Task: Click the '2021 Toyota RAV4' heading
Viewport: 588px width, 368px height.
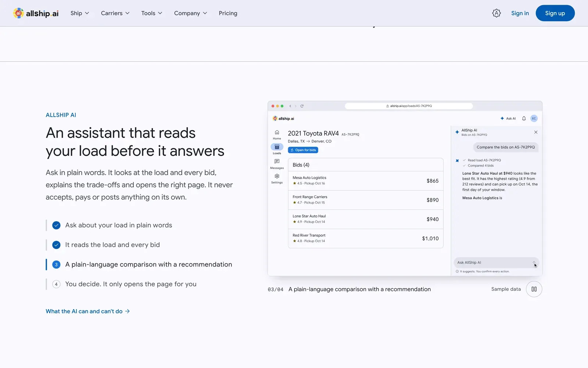Action: click(x=313, y=133)
